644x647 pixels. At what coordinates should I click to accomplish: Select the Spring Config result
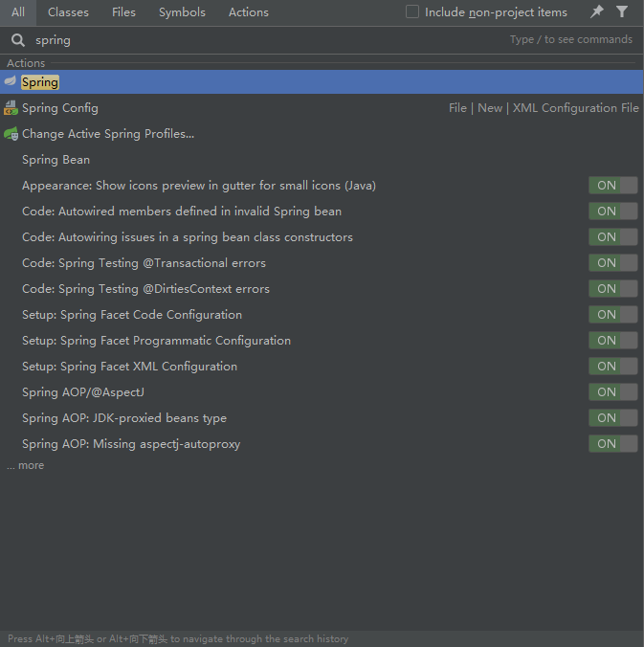click(x=322, y=108)
